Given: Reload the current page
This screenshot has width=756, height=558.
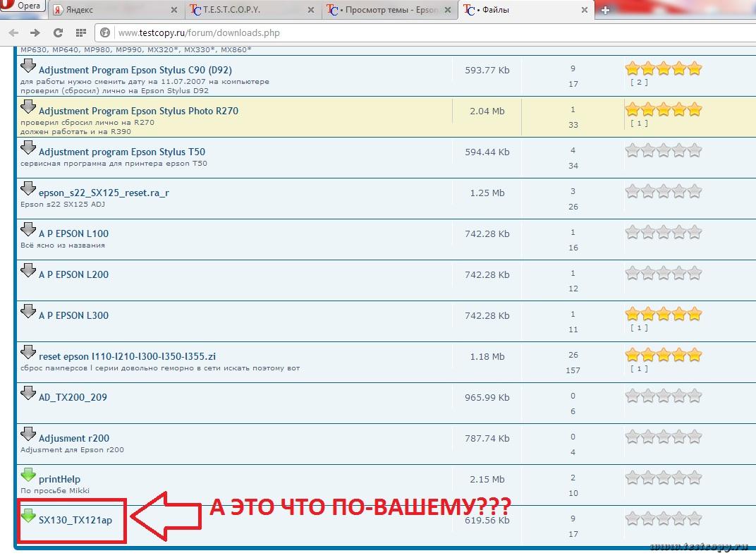Looking at the screenshot, I should pos(59,32).
